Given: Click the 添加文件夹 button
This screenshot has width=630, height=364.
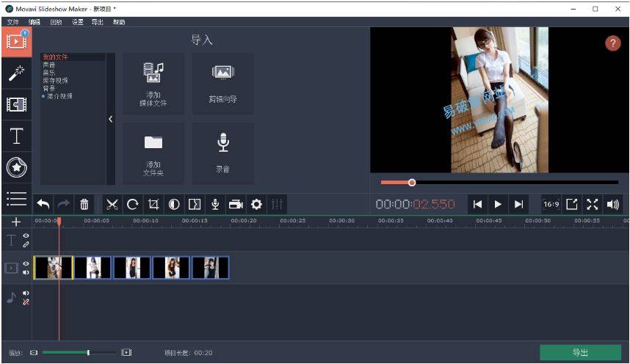Looking at the screenshot, I should pyautogui.click(x=153, y=154).
